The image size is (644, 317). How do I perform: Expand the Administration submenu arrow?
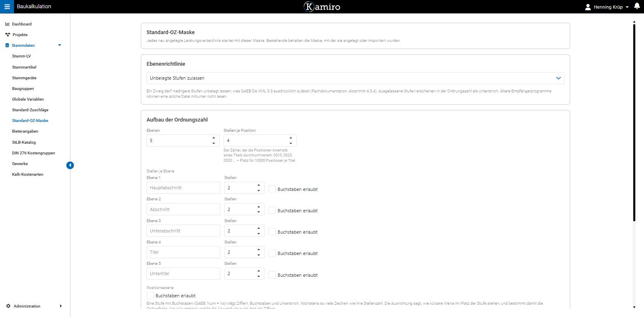61,306
